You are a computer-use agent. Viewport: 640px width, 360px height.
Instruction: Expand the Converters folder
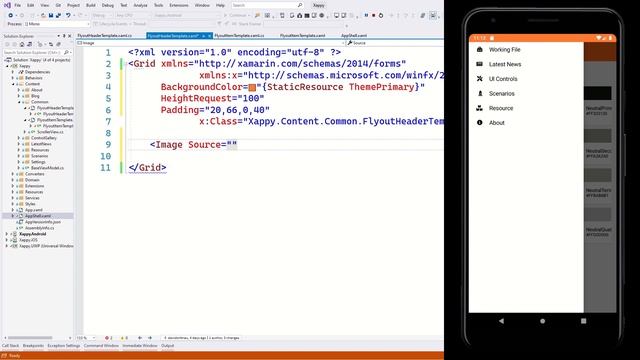point(13,174)
